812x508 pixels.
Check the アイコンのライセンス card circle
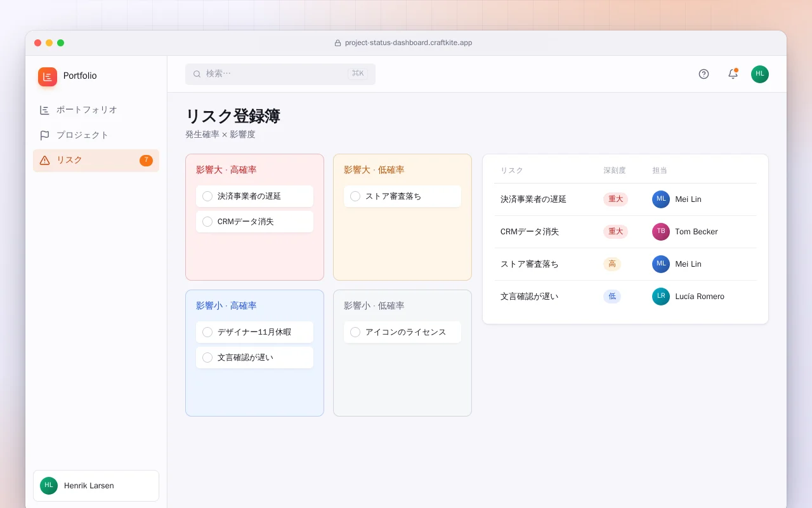tap(355, 332)
